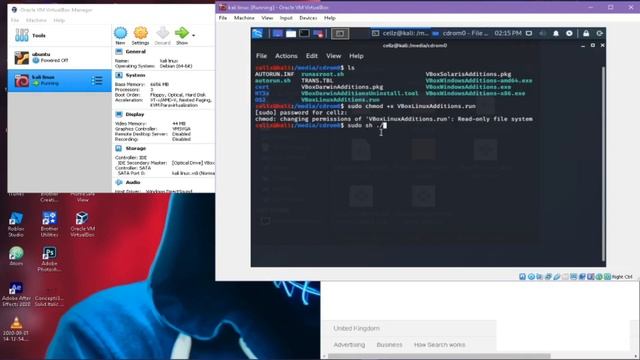
Task: Click the Right Ctrl host key indicator
Action: click(622, 277)
